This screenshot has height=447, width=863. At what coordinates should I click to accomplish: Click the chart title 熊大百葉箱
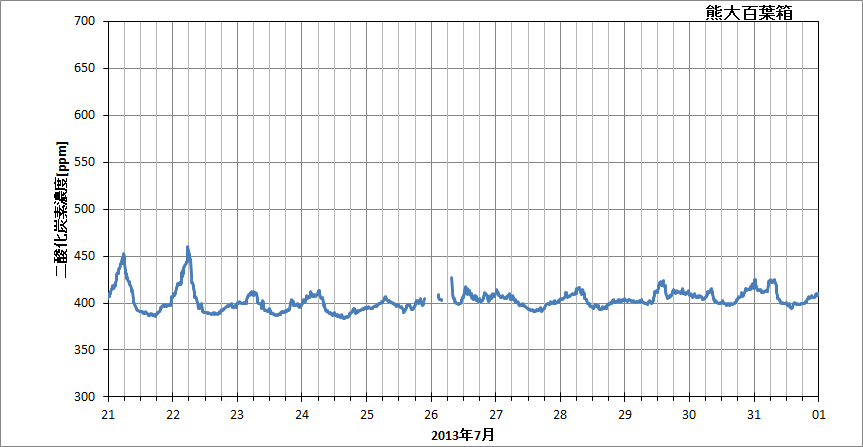coord(749,13)
